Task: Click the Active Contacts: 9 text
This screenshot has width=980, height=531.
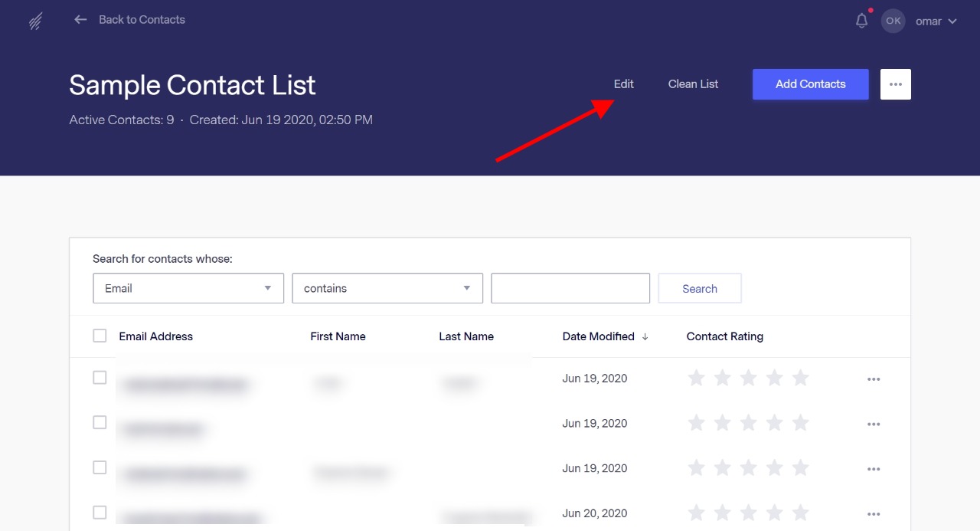Action: (122, 120)
